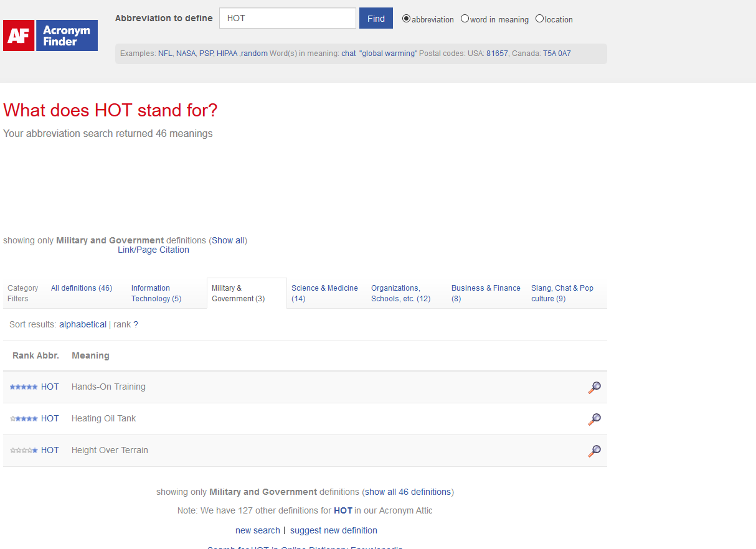This screenshot has height=549, width=756.
Task: Open the HIPAA example link
Action: coord(227,54)
